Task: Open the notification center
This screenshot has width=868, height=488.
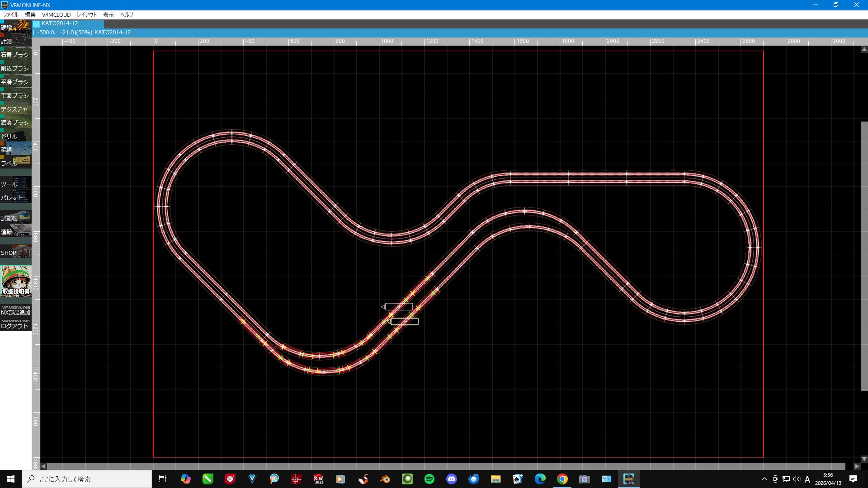Action: [x=853, y=479]
